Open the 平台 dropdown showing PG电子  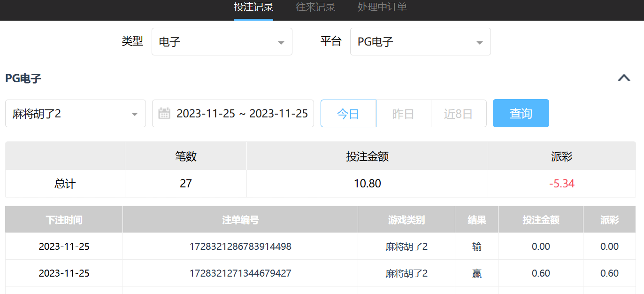pyautogui.click(x=421, y=42)
